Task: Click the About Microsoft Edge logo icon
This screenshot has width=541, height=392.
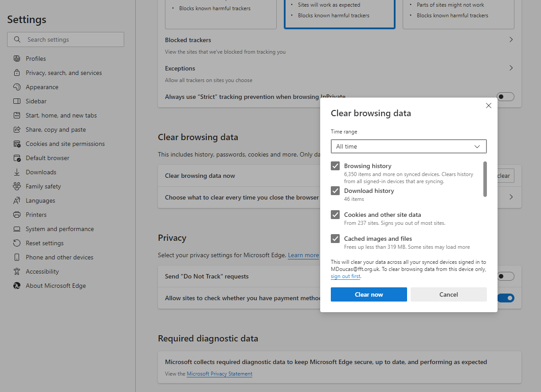Action: (x=17, y=286)
